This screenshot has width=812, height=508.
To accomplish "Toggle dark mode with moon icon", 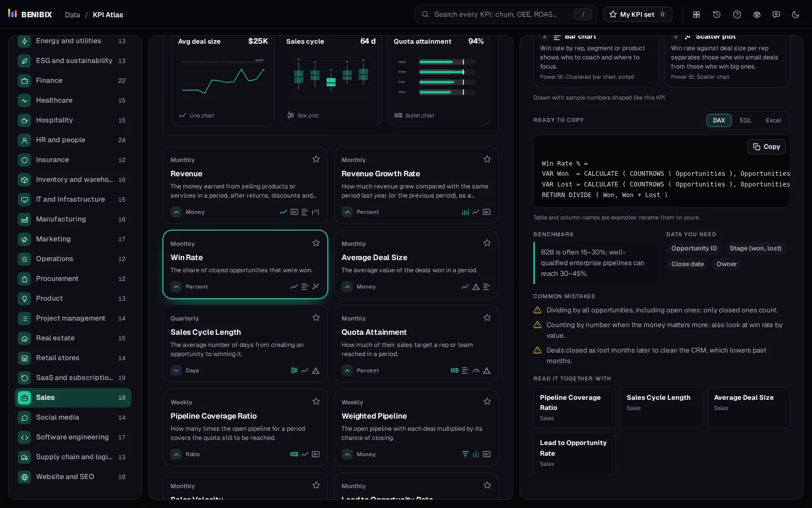I will point(796,15).
